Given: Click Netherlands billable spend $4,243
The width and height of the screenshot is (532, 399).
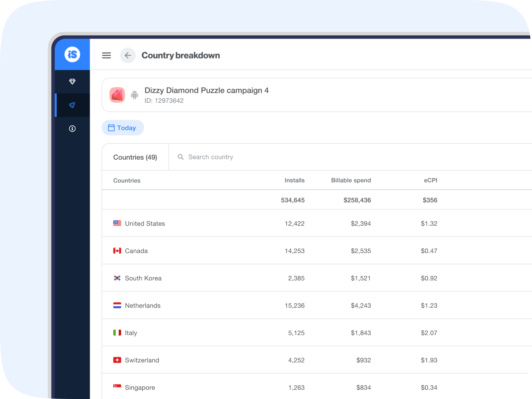Looking at the screenshot, I should [361, 306].
